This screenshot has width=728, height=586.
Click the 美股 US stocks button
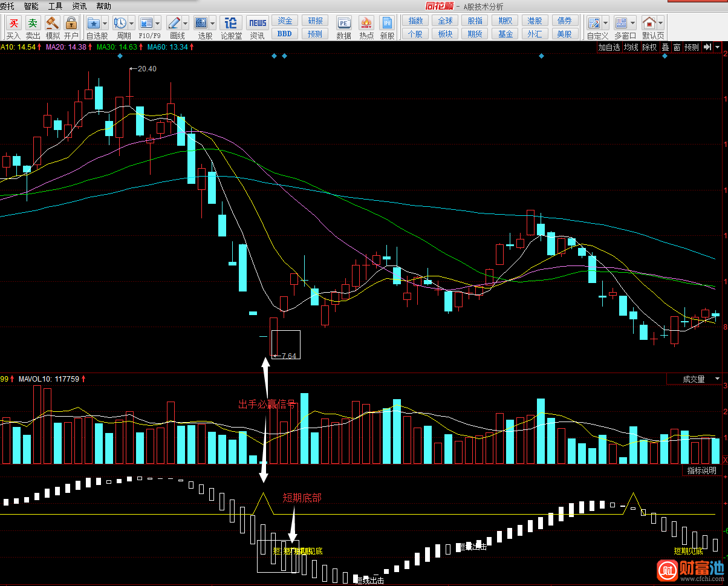point(564,34)
